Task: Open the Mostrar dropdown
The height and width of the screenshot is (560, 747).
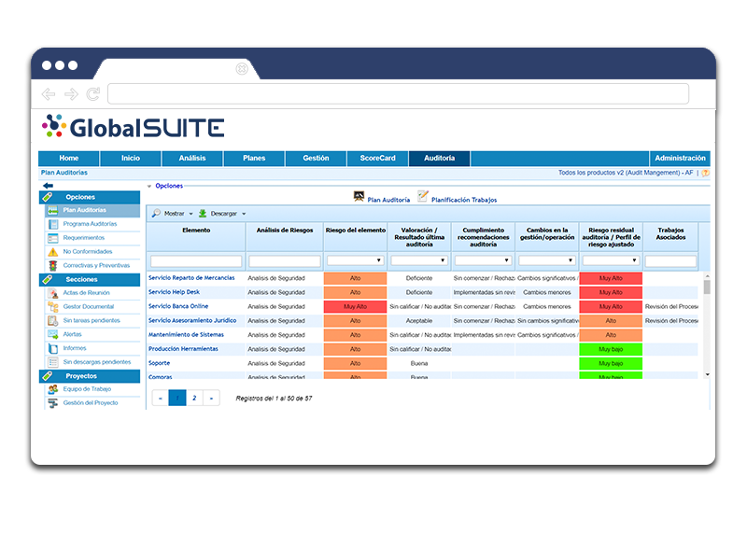Action: [x=173, y=214]
